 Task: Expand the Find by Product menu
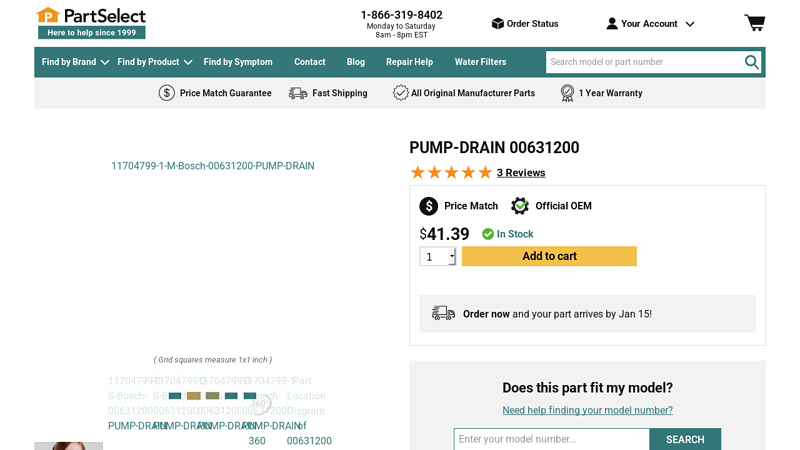click(x=154, y=62)
